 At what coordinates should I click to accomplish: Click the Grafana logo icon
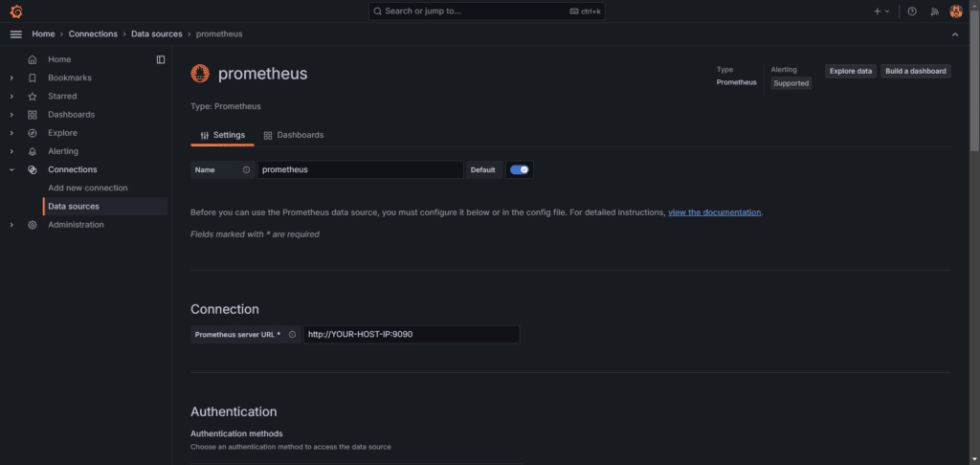coord(16,11)
